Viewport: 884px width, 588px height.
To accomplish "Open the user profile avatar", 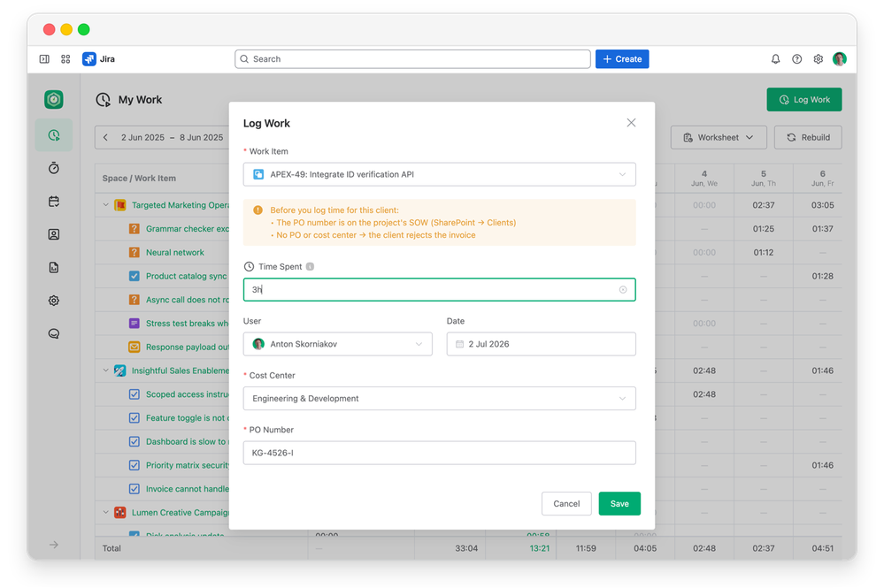I will [x=840, y=59].
